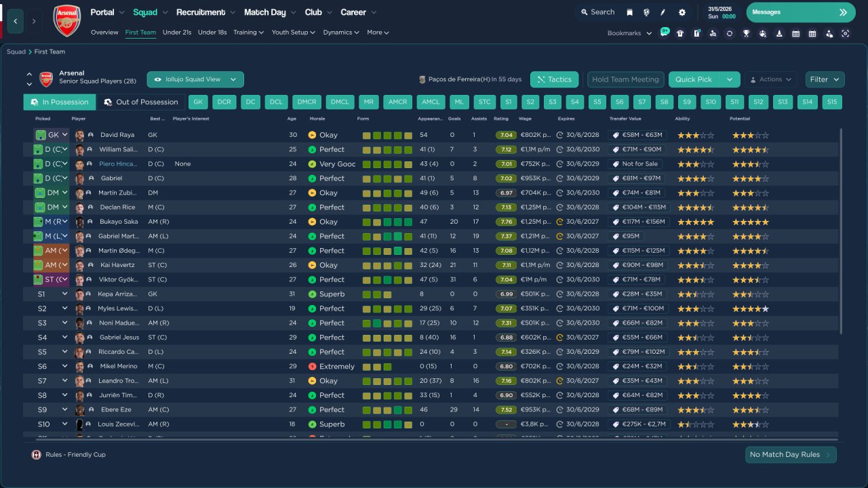Open the lollujo Squad View dropdown
The image size is (868, 488).
195,79
